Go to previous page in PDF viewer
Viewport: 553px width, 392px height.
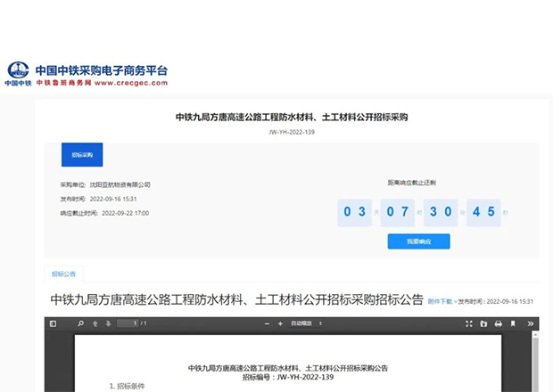click(x=95, y=323)
